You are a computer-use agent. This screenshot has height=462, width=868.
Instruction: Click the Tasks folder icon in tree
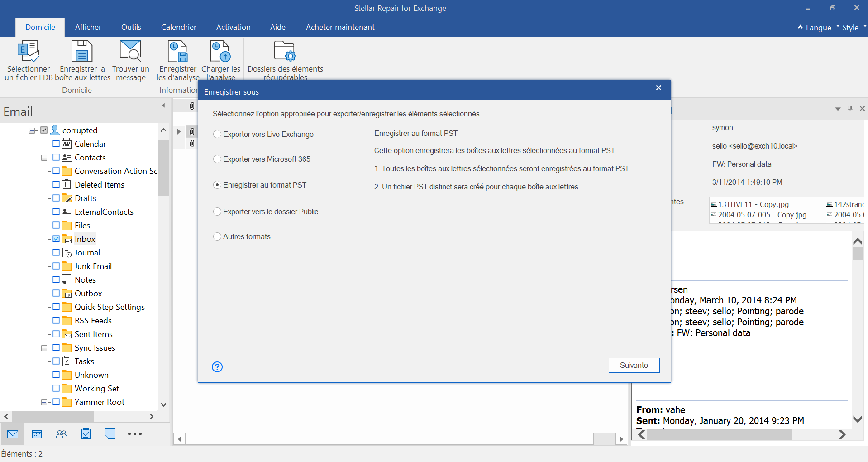click(x=67, y=361)
